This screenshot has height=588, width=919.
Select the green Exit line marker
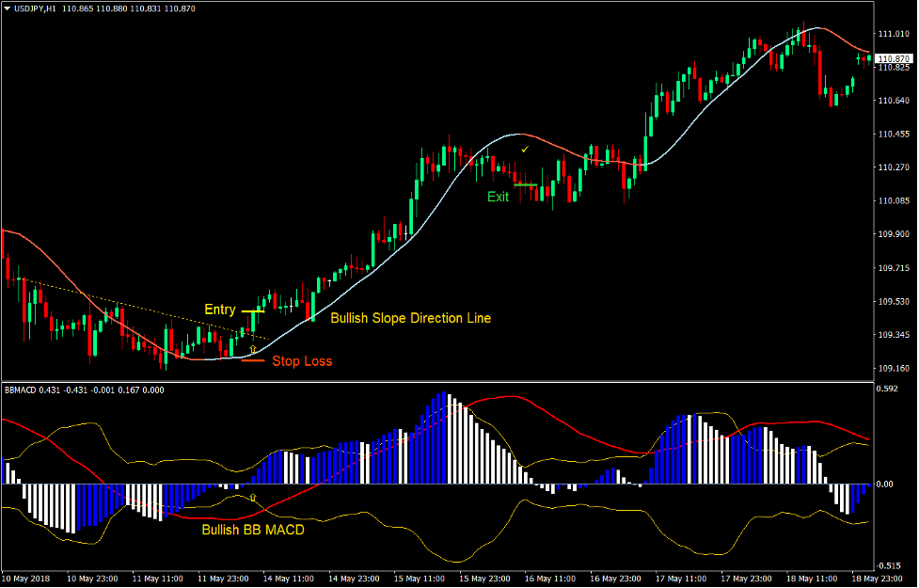click(525, 184)
